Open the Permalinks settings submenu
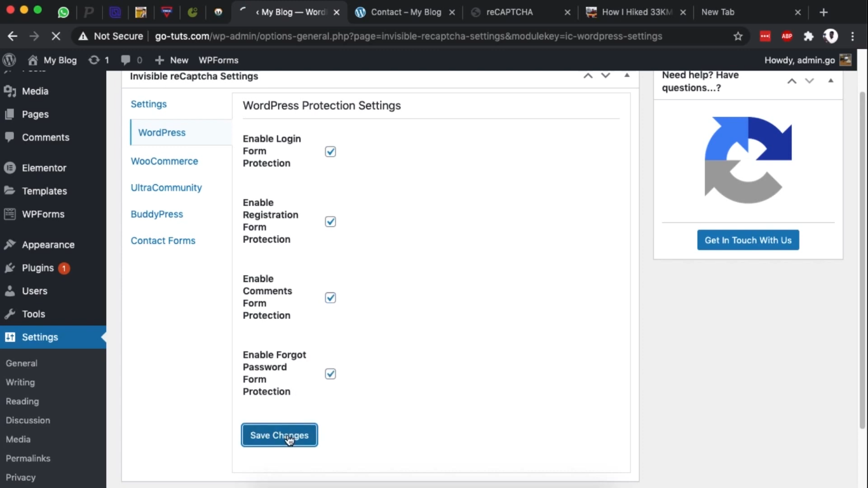Screen dimensions: 868x488 click(x=28, y=458)
